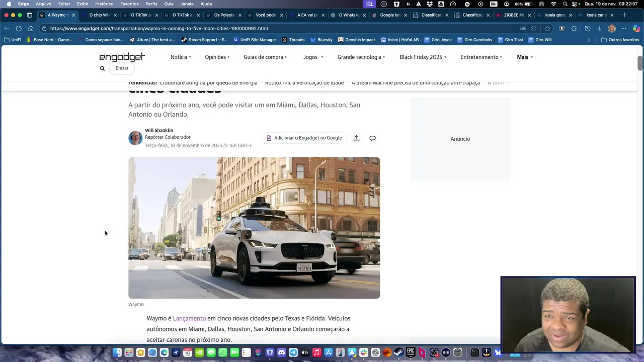Expand the Guias de compra dropdown

coord(265,57)
